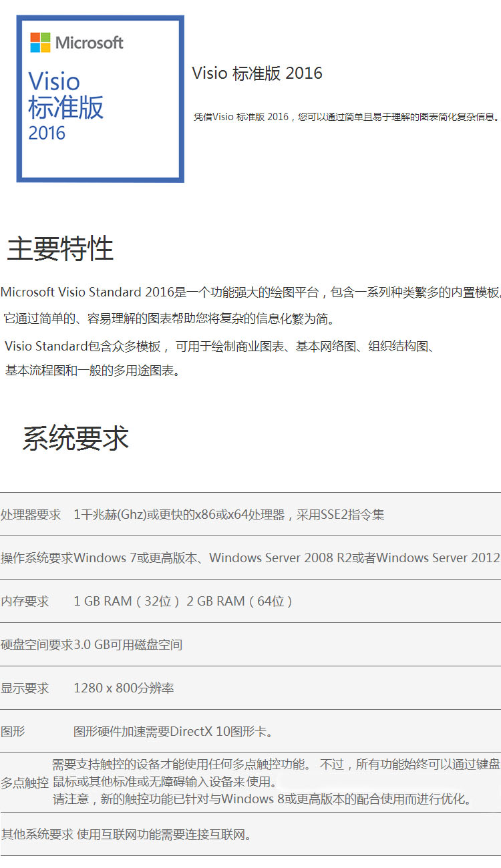Click the '图形硬件加速需要DirectX 10图形卡' value
501x868 pixels.
click(174, 732)
